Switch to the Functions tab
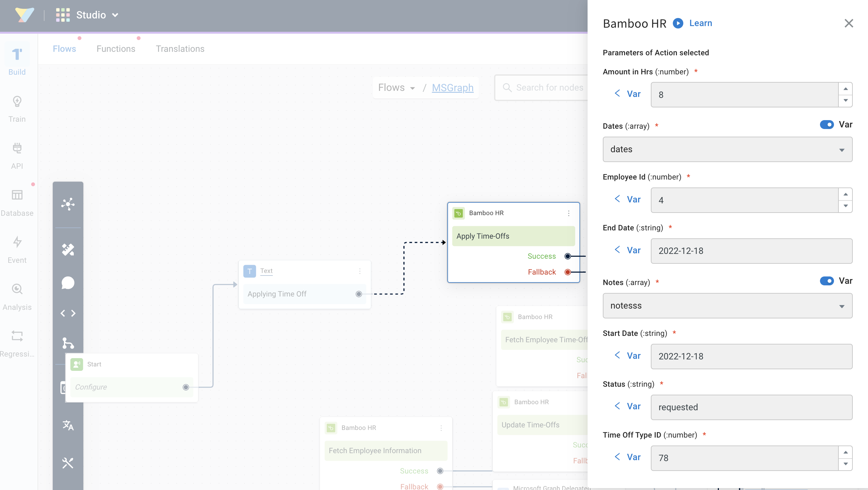Viewport: 868px width, 490px height. click(116, 49)
